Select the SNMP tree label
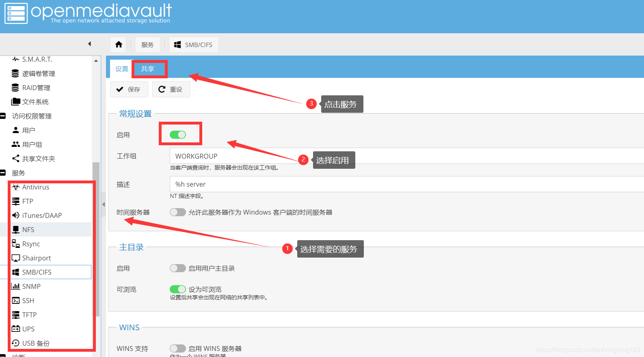 31,286
